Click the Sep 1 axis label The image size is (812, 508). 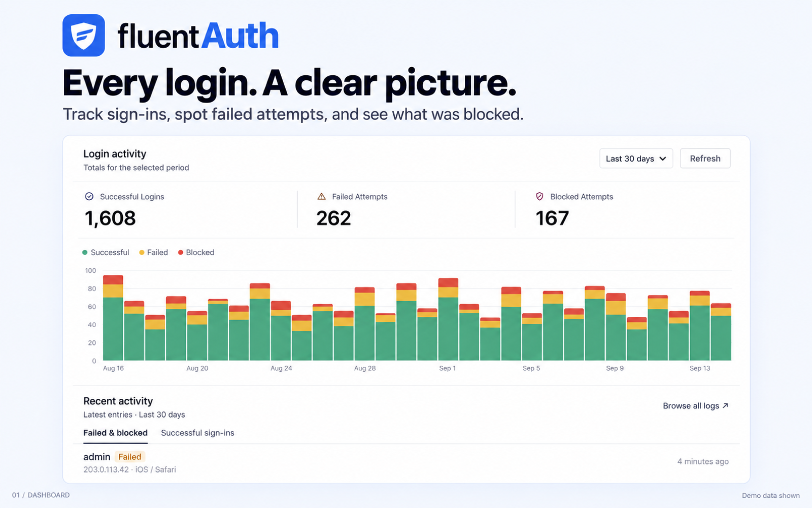[x=448, y=368]
